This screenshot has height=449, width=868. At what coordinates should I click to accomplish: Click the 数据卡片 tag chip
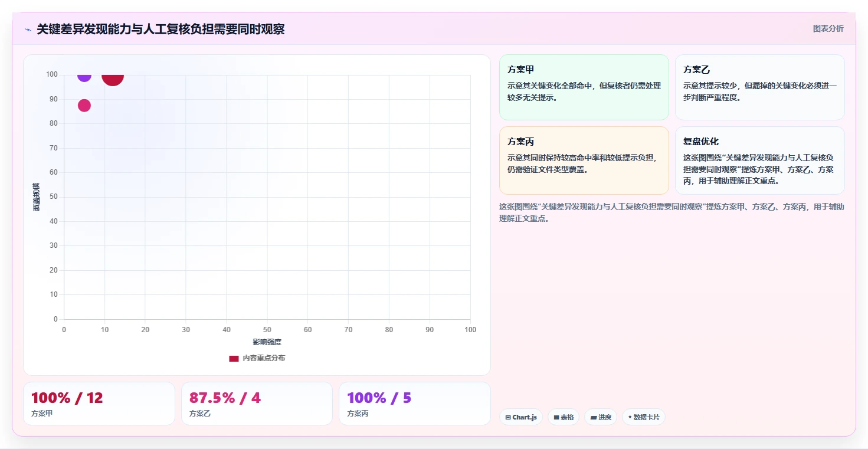644,417
